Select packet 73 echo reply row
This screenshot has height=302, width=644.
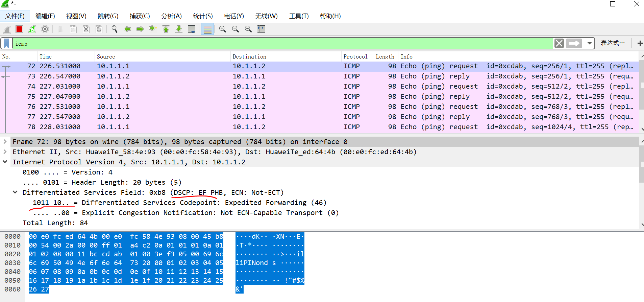tap(319, 76)
